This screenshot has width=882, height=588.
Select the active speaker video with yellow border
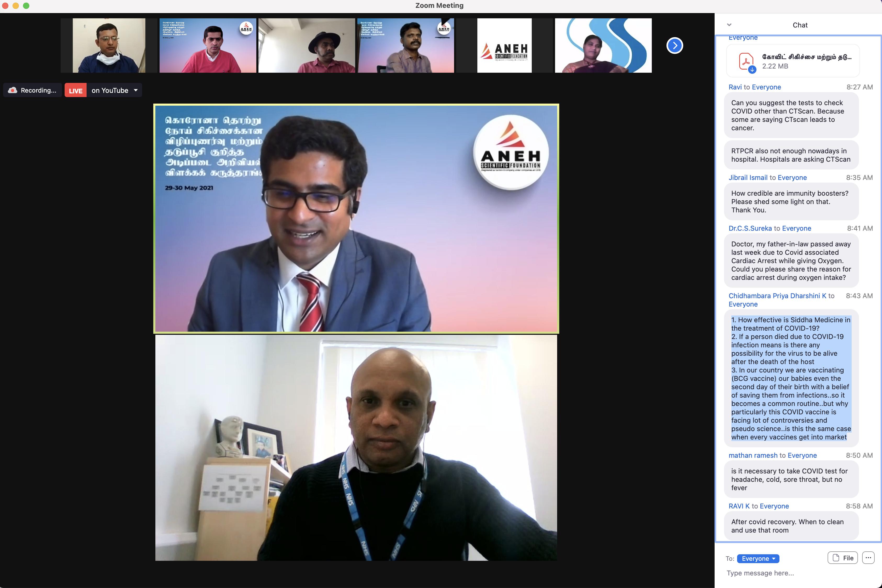pyautogui.click(x=356, y=219)
